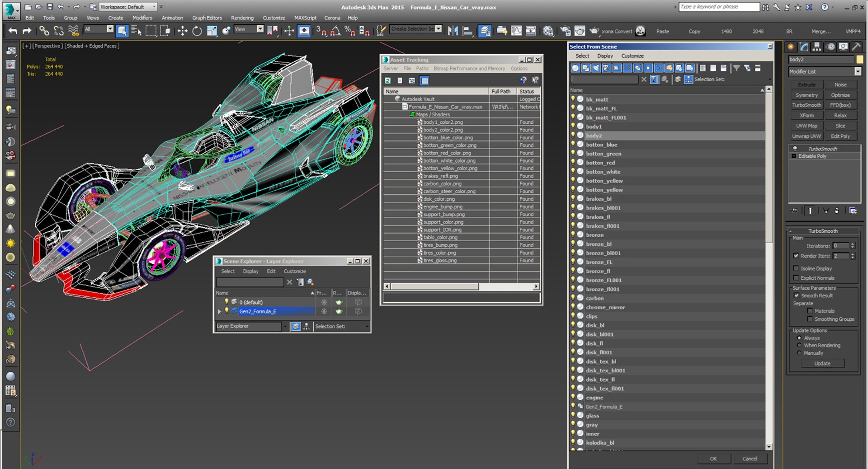Click Asset Tracking horizontal scrollbar thumb
The image size is (868, 469).
pos(434,286)
